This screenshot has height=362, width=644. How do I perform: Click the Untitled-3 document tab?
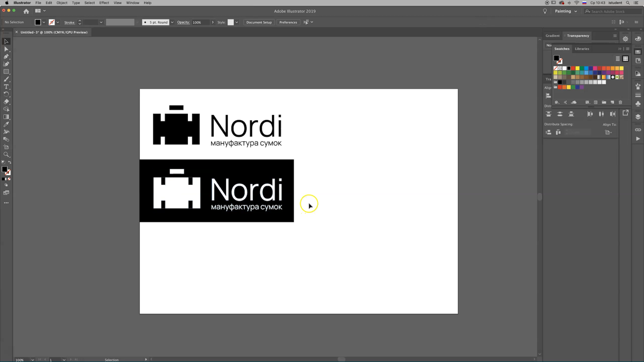(x=54, y=32)
